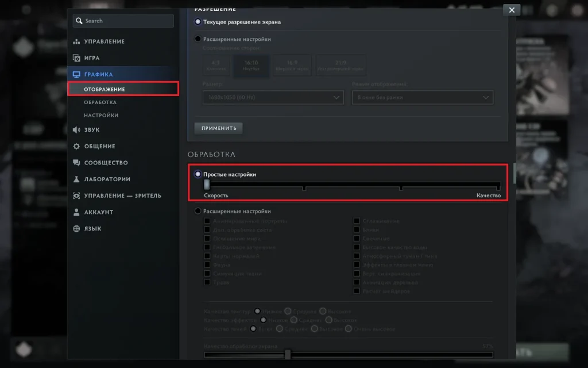Click the Звук speaker icon
This screenshot has height=368, width=588.
pos(76,129)
